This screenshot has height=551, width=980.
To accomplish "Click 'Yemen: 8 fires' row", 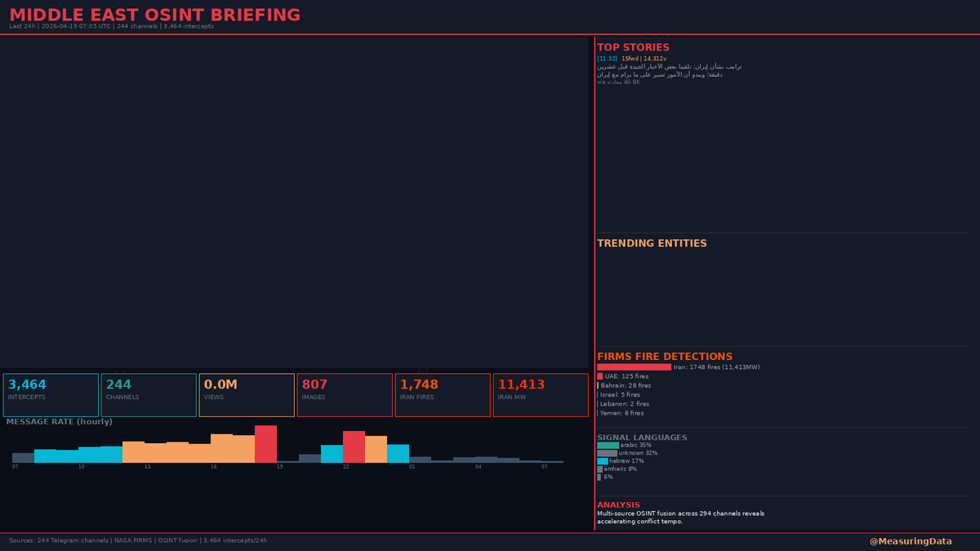I will point(620,413).
